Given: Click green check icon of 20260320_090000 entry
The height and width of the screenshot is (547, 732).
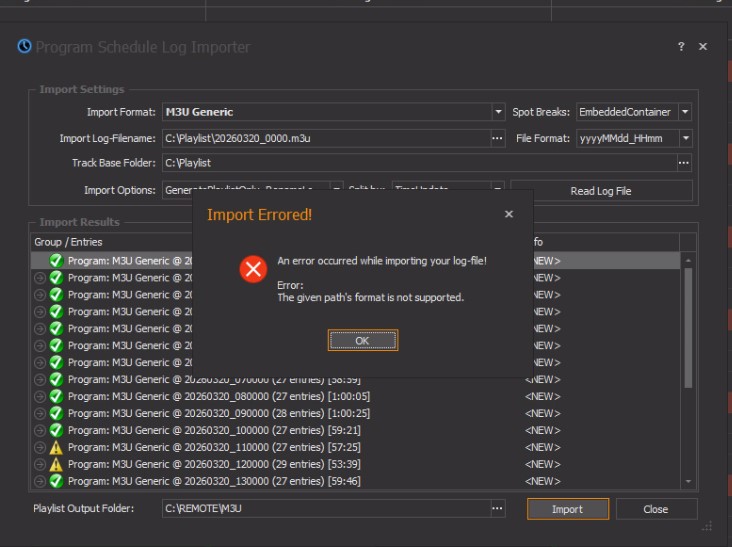Looking at the screenshot, I should (x=57, y=413).
